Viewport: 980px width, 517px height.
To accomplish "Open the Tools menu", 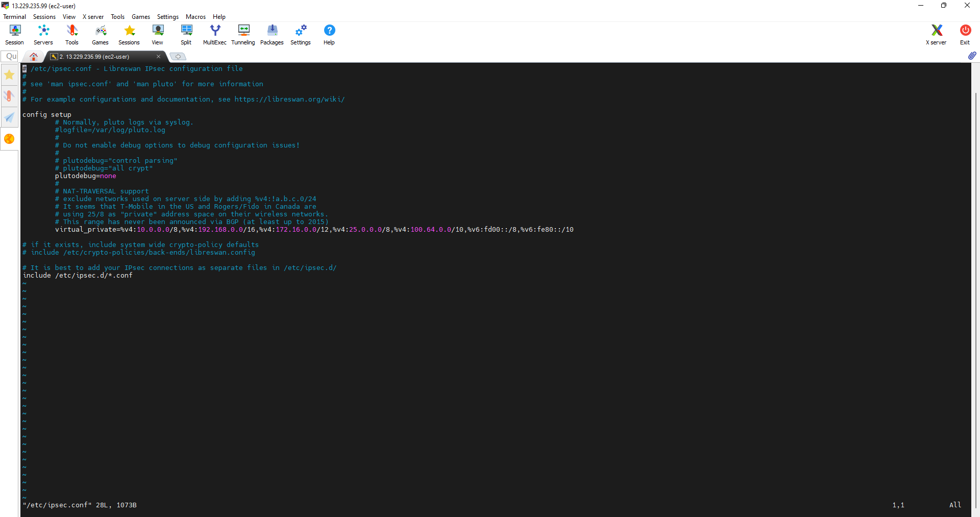I will [117, 17].
